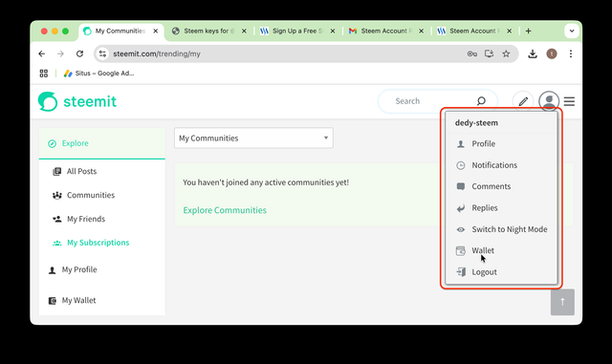Select Wallet in user menu
This screenshot has width=612, height=364.
483,250
